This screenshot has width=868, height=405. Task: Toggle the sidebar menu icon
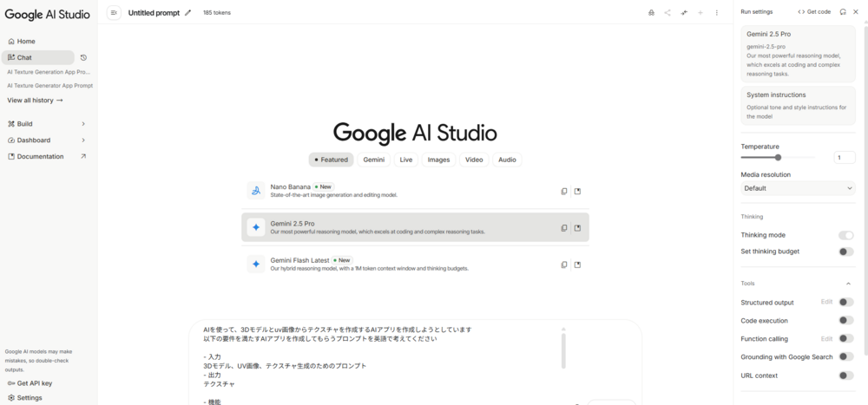pos(114,12)
